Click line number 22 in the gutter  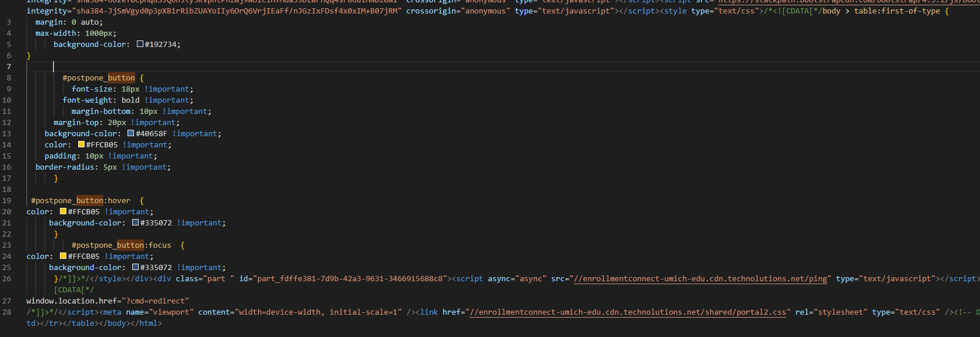point(6,234)
